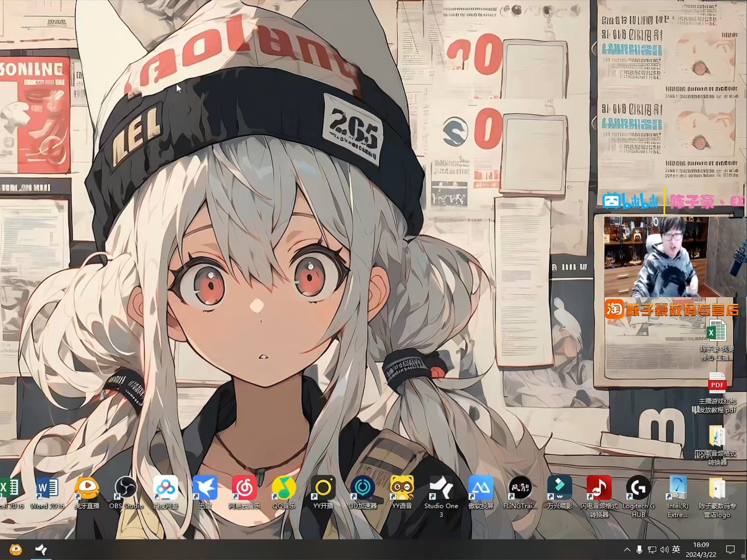This screenshot has width=747, height=560.
Task: Toggle the 英 input language indicator
Action: pos(676,550)
